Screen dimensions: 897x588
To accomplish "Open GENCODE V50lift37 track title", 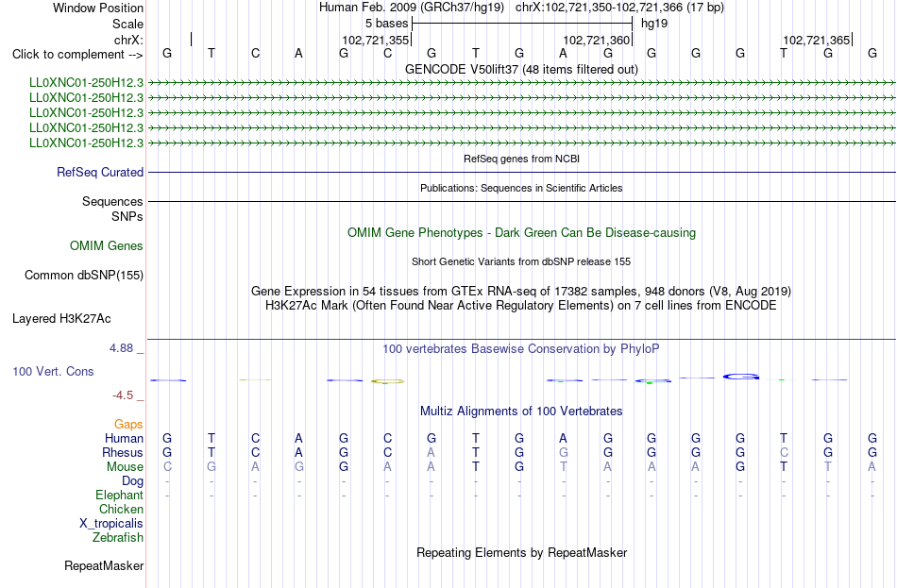I will (x=521, y=69).
